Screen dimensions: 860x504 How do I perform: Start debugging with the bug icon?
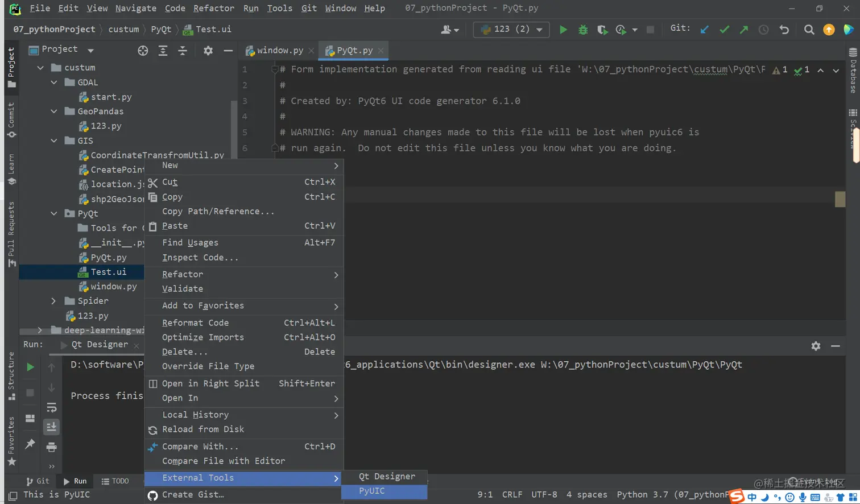tap(583, 30)
